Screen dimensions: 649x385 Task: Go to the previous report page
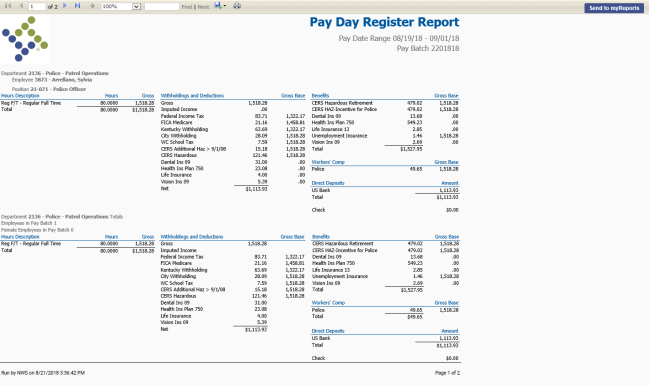[x=21, y=6]
